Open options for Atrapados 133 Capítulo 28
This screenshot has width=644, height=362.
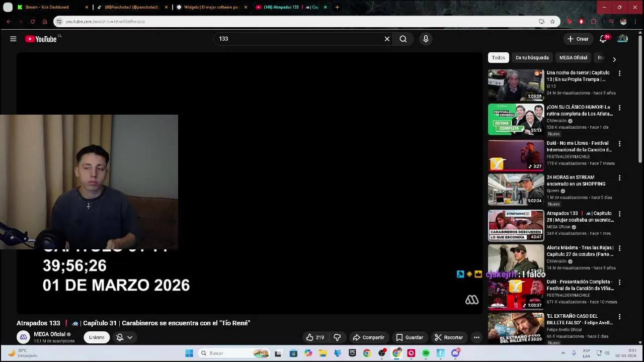point(619,214)
